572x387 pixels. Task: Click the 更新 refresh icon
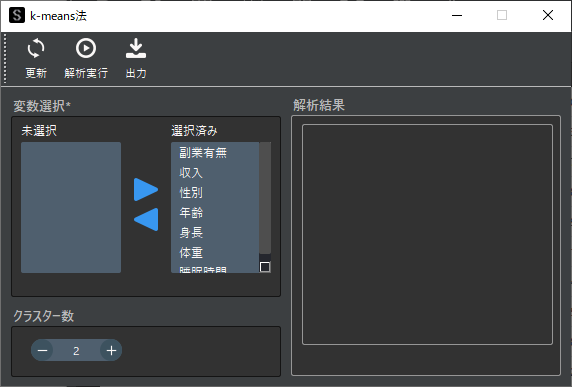(x=36, y=49)
